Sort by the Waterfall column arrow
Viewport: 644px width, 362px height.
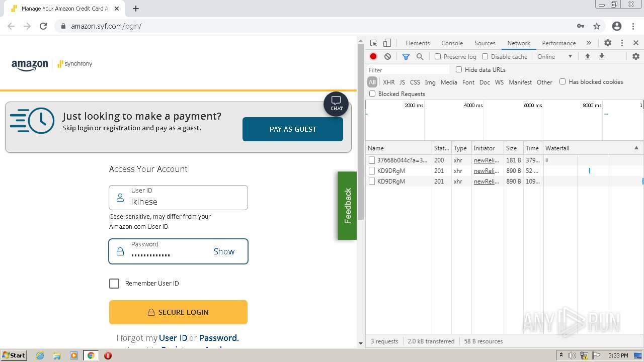click(636, 148)
